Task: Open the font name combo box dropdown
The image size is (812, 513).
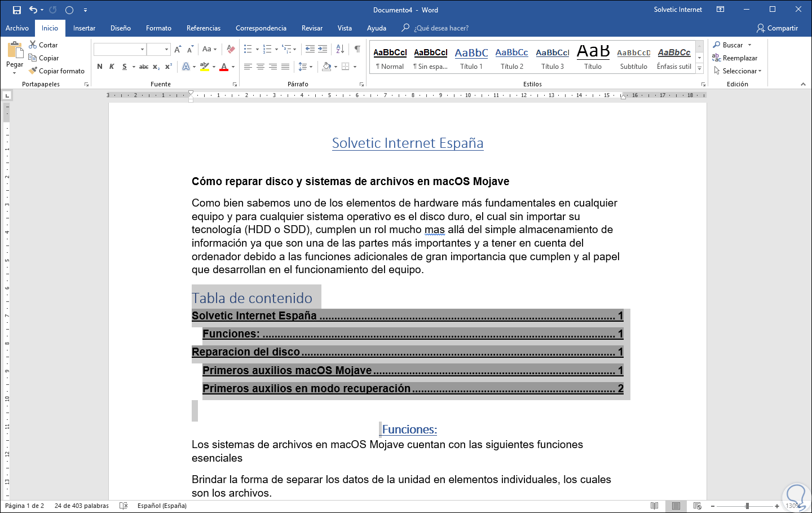Action: click(x=142, y=50)
